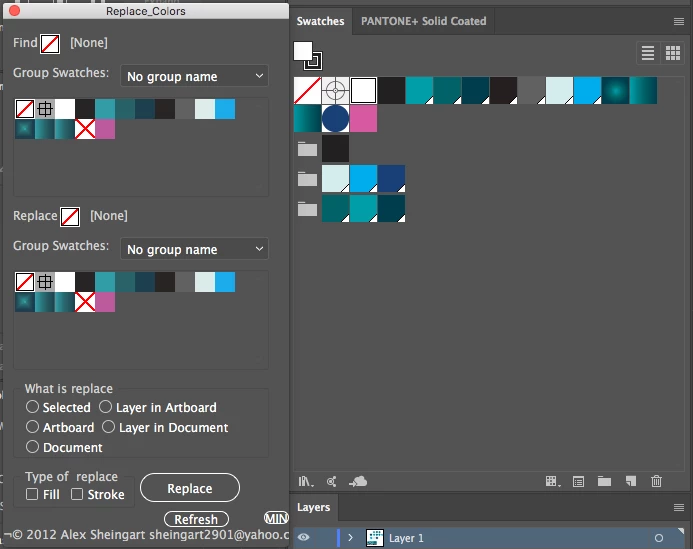Select the Layer 1 name text
The image size is (693, 549).
(x=406, y=538)
